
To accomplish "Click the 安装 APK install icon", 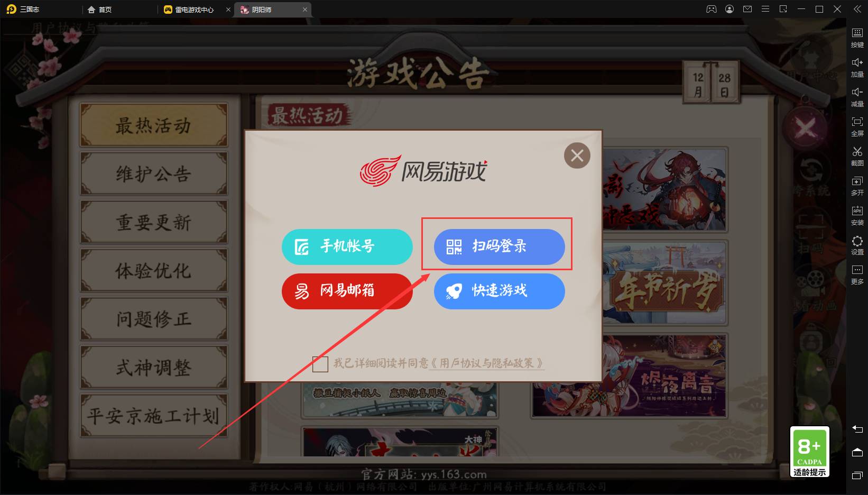I will [857, 215].
